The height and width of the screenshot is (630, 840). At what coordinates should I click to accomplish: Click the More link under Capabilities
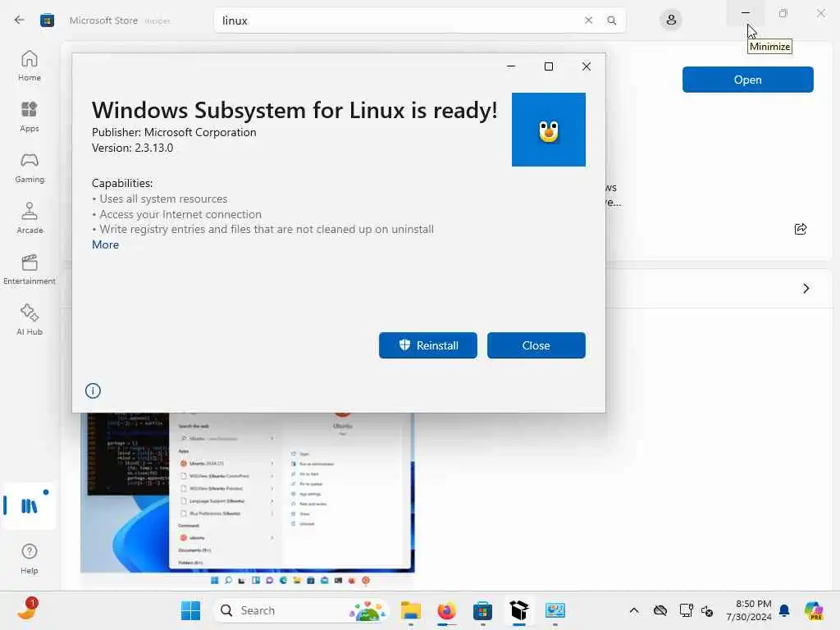(x=106, y=244)
